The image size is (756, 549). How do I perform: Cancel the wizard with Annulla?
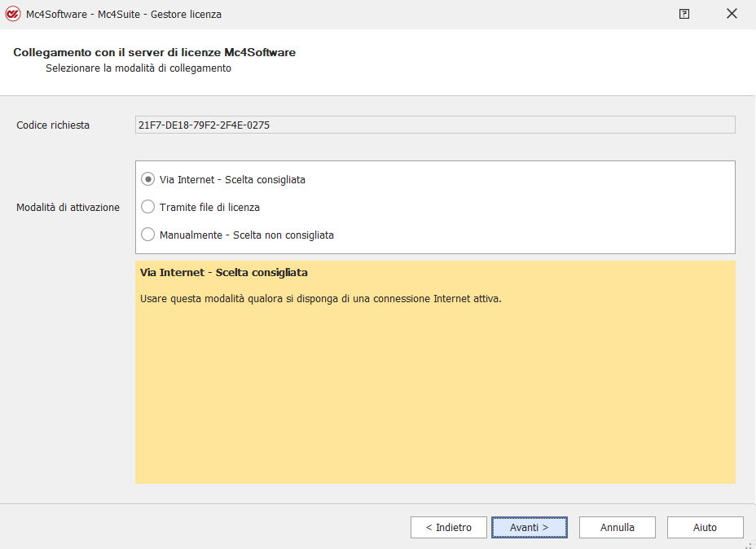click(x=618, y=527)
